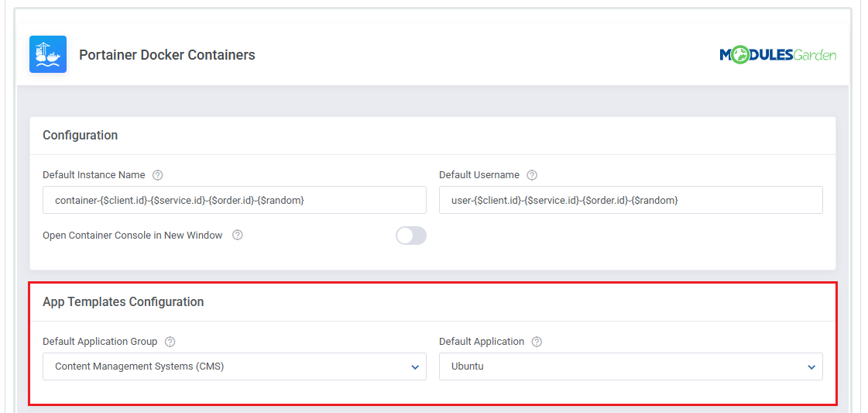Click the Portainer Docker Containers module icon
Viewport: 868px width, 413px height.
pyautogui.click(x=48, y=54)
